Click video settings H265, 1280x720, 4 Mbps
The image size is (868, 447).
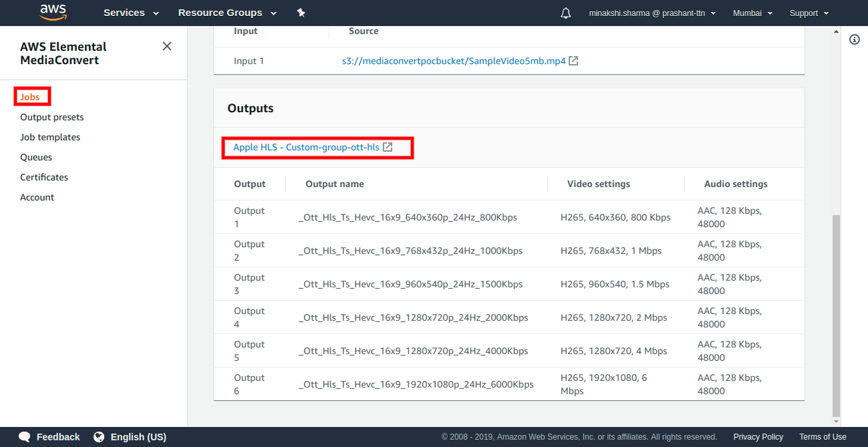tap(613, 351)
